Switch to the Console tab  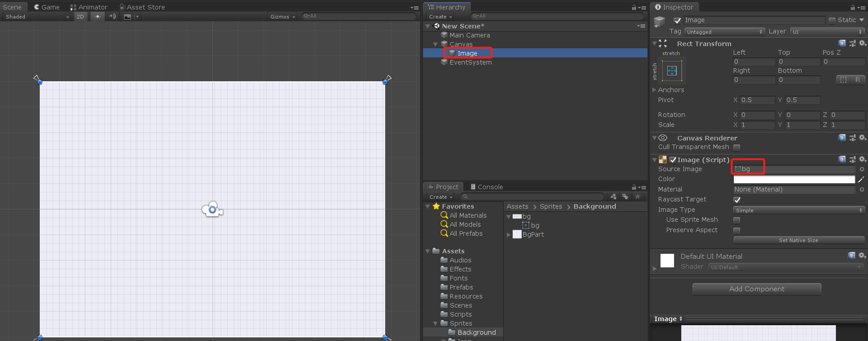pyautogui.click(x=486, y=187)
